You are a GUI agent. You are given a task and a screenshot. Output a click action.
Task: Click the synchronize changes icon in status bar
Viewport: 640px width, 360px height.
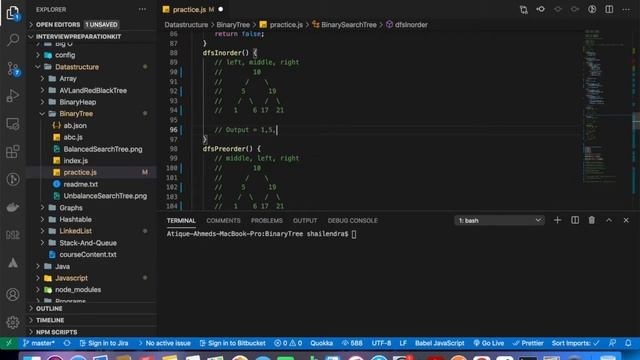click(67, 343)
